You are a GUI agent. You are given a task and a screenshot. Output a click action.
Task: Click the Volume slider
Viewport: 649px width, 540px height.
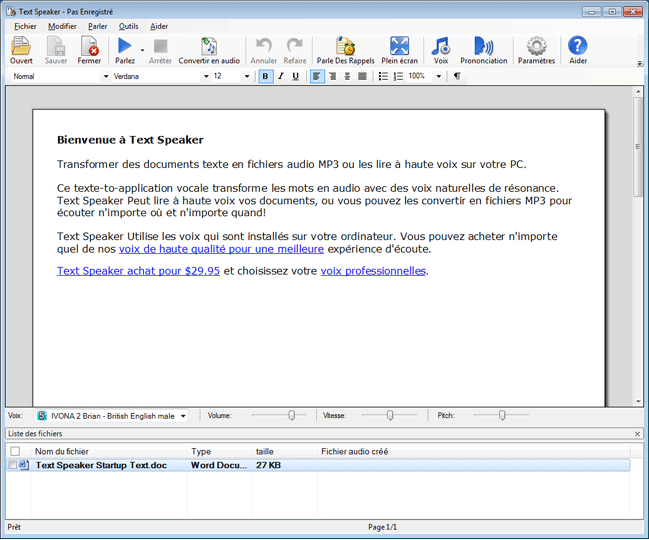(x=279, y=415)
